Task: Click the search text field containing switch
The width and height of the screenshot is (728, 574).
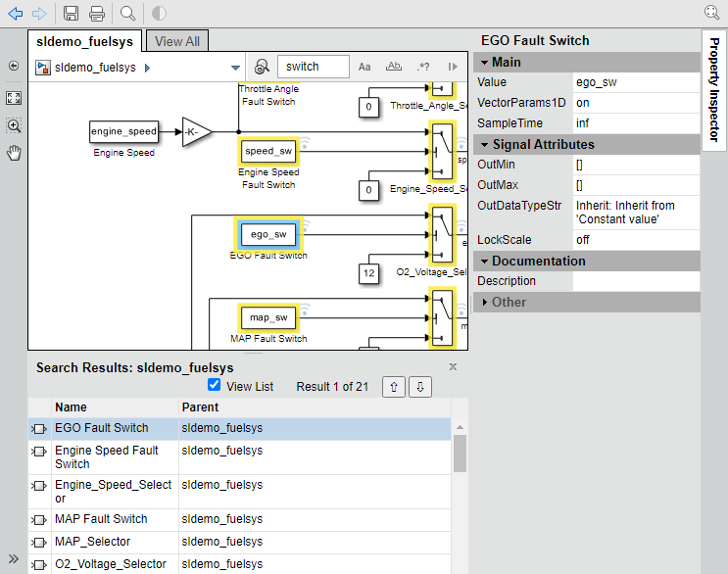Action: pos(313,67)
